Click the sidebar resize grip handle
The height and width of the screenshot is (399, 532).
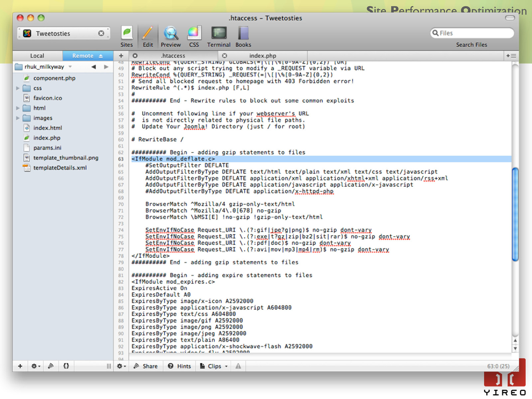(109, 366)
